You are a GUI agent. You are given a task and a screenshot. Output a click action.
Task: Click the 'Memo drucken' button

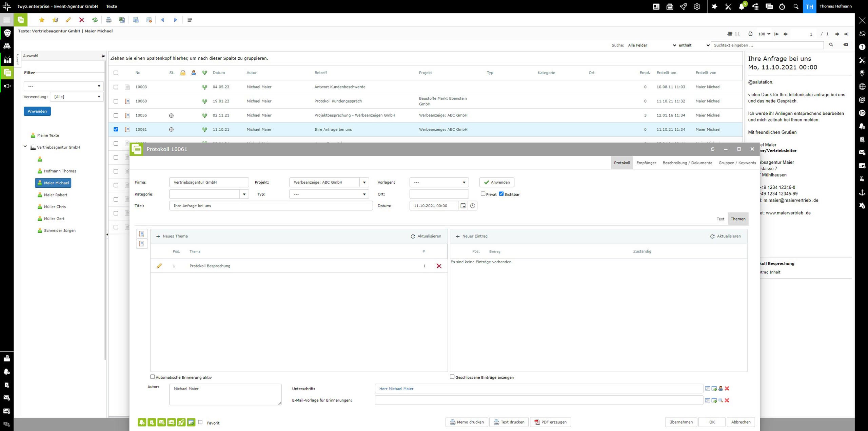coord(467,422)
